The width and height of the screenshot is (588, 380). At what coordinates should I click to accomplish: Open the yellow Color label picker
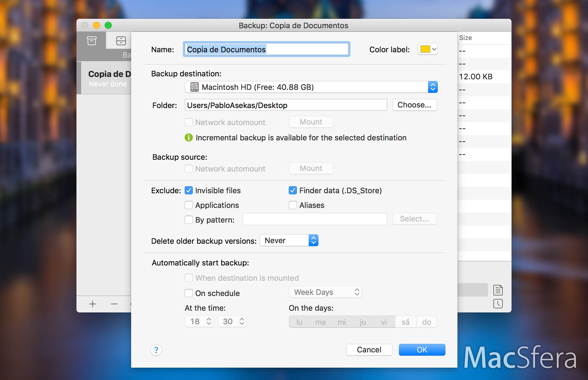428,49
